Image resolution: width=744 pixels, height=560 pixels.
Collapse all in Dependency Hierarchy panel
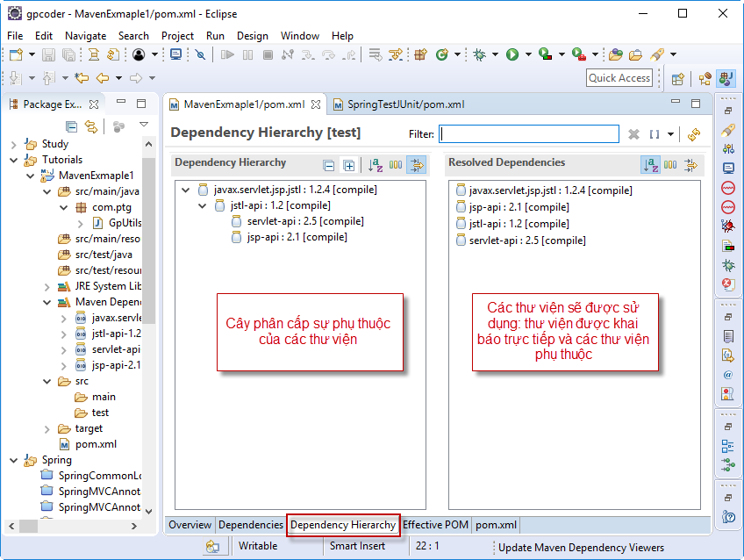point(329,165)
